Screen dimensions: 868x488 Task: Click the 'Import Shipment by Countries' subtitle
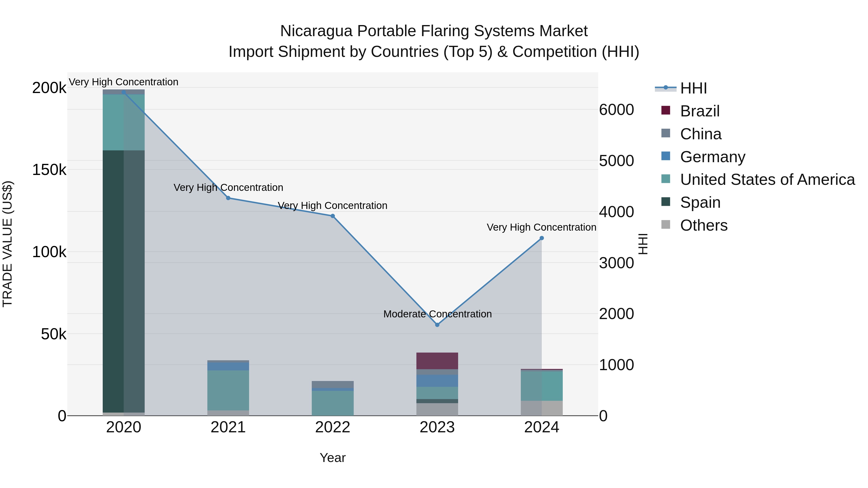coord(434,52)
